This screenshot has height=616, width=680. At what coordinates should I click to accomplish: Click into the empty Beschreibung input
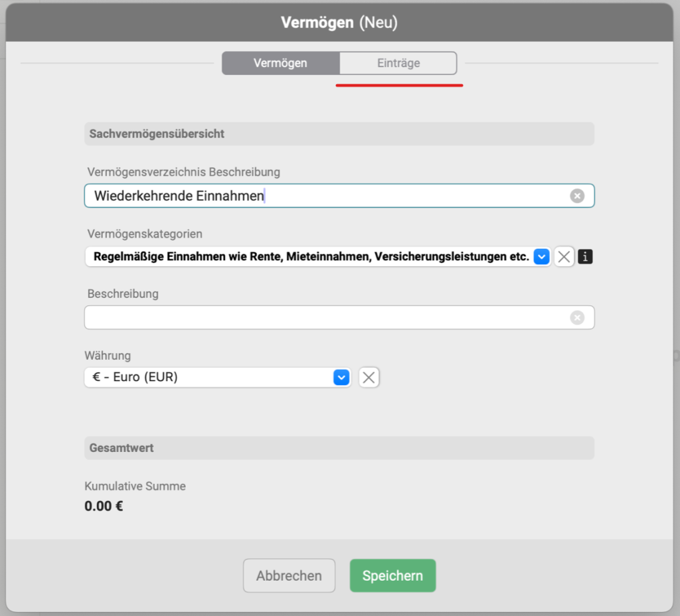pos(325,318)
